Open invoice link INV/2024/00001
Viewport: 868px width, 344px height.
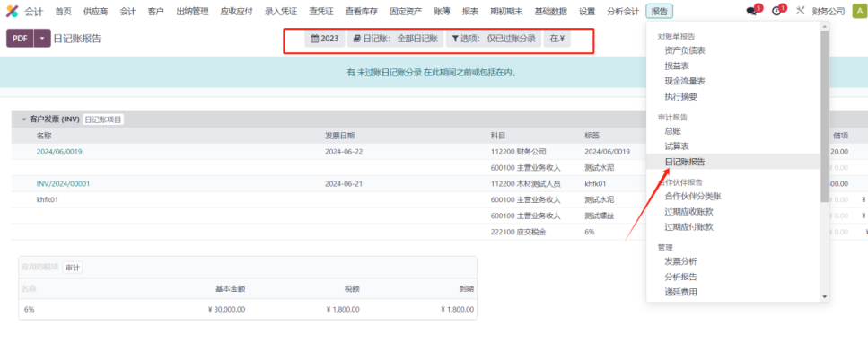(63, 184)
